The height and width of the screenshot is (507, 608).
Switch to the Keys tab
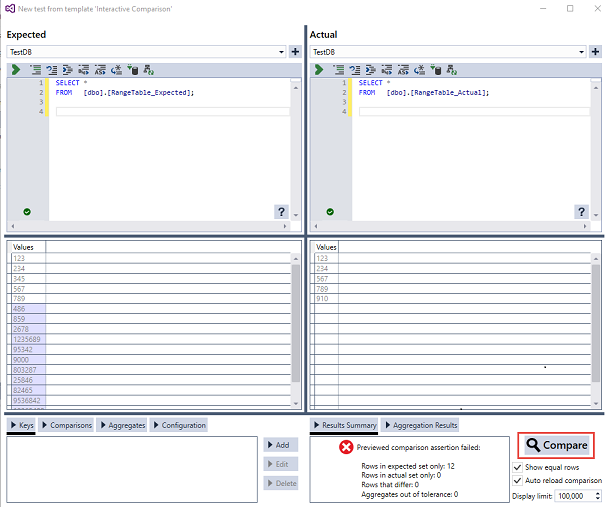(22, 425)
